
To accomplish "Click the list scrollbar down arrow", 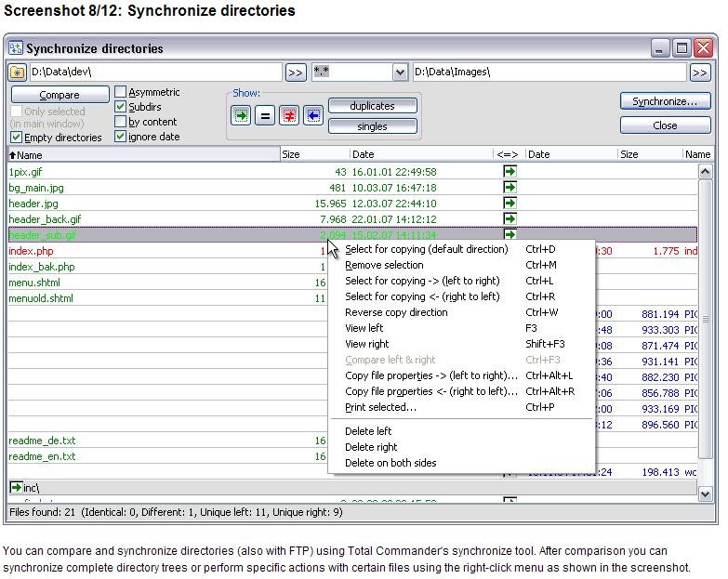I will click(x=705, y=493).
